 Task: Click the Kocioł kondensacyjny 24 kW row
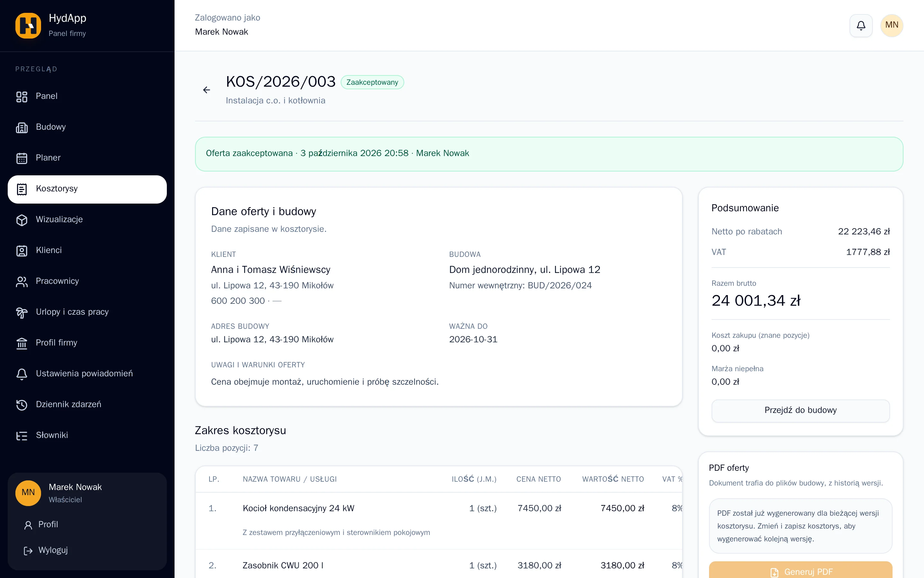tap(439, 521)
